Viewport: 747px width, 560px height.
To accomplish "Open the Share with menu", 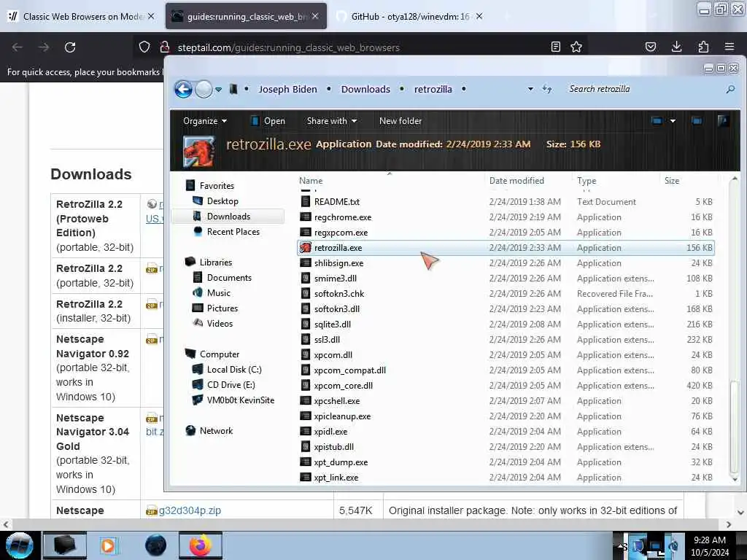I will (x=332, y=121).
